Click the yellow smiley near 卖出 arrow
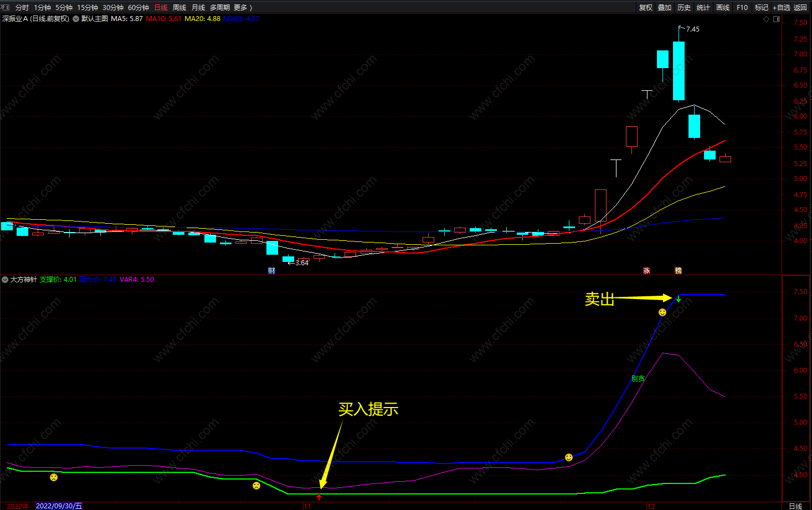812x510 pixels. click(662, 312)
